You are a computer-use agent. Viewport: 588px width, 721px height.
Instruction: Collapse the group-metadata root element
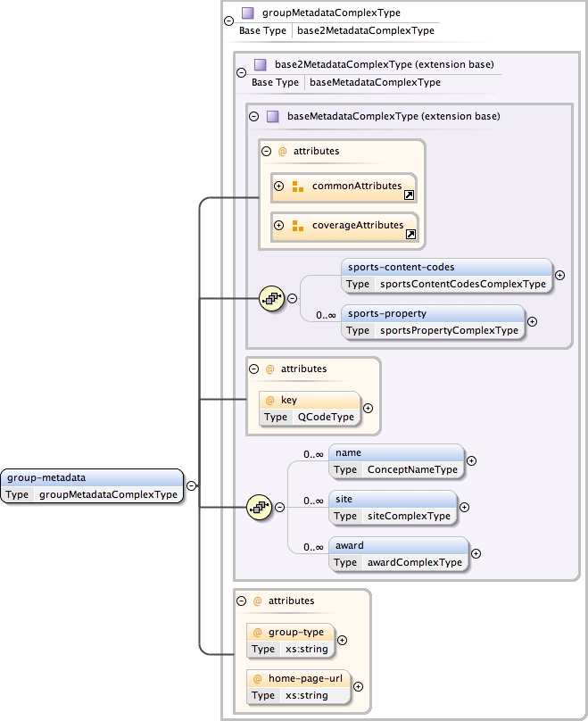(x=191, y=486)
